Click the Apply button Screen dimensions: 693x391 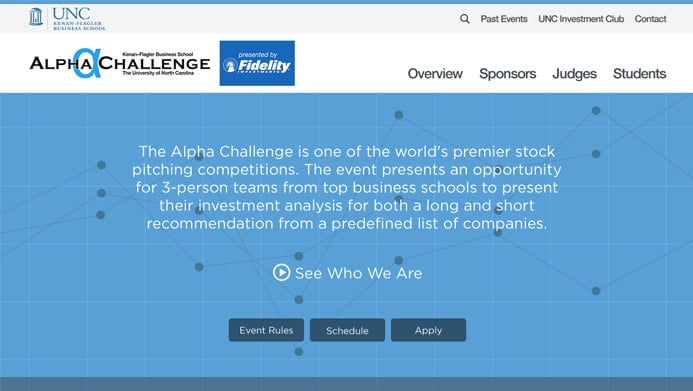[x=428, y=330]
